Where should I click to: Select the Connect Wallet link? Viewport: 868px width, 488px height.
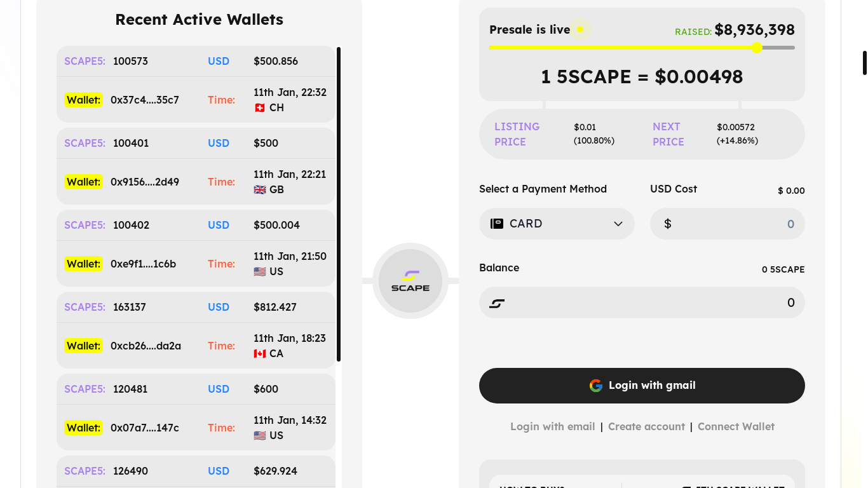point(736,426)
